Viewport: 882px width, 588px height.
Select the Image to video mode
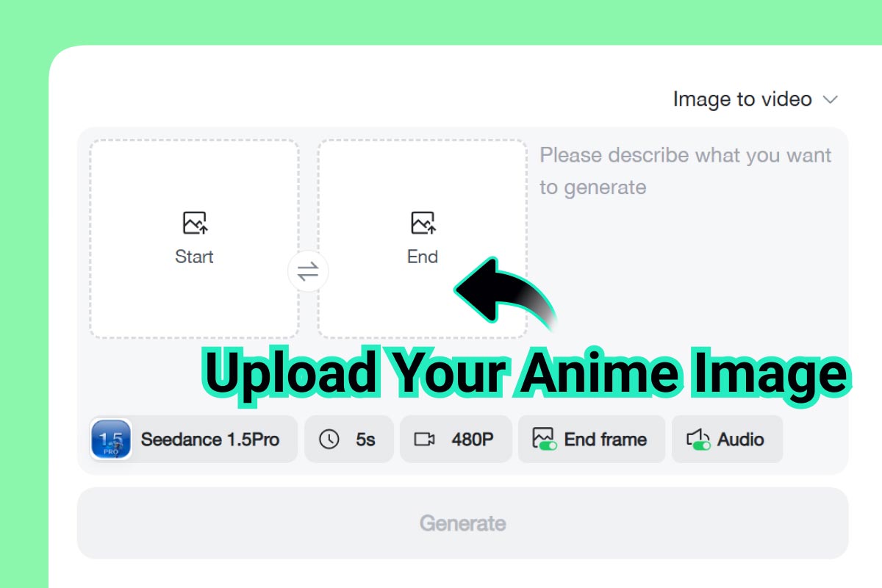[740, 99]
